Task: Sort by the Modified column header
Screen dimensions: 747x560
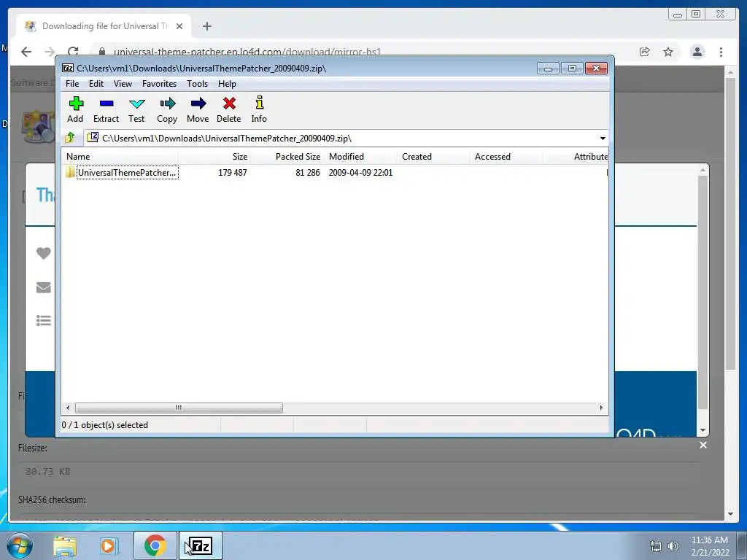Action: coord(360,157)
